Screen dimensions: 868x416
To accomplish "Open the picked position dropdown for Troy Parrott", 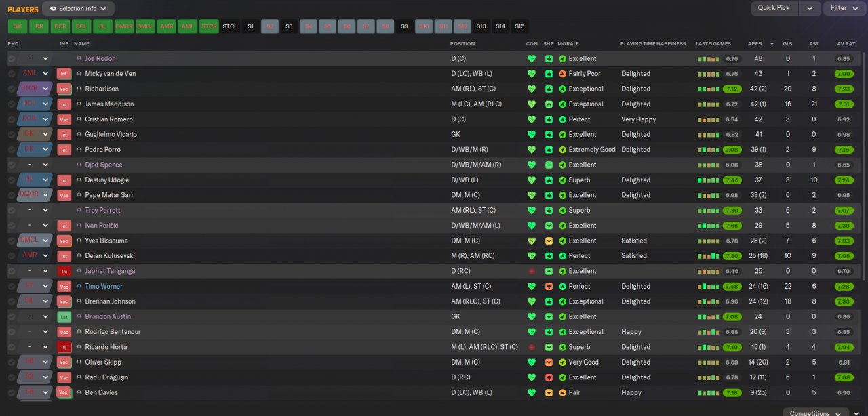I will [x=35, y=210].
